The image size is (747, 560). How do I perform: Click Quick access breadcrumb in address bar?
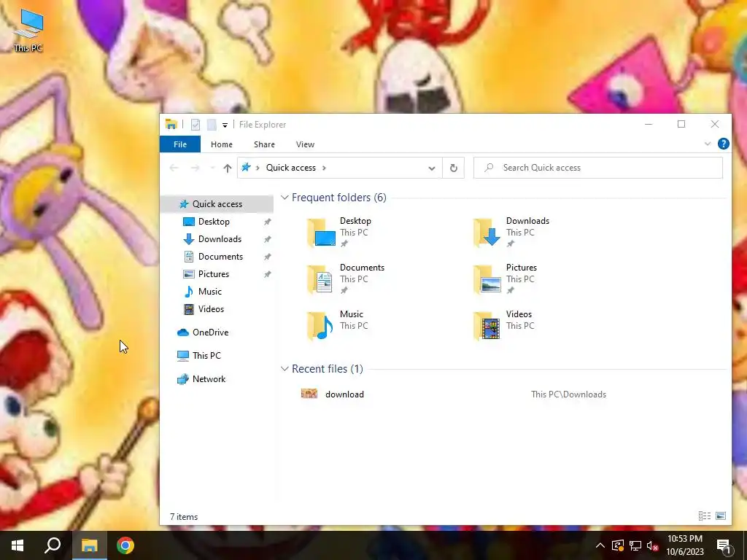point(290,168)
